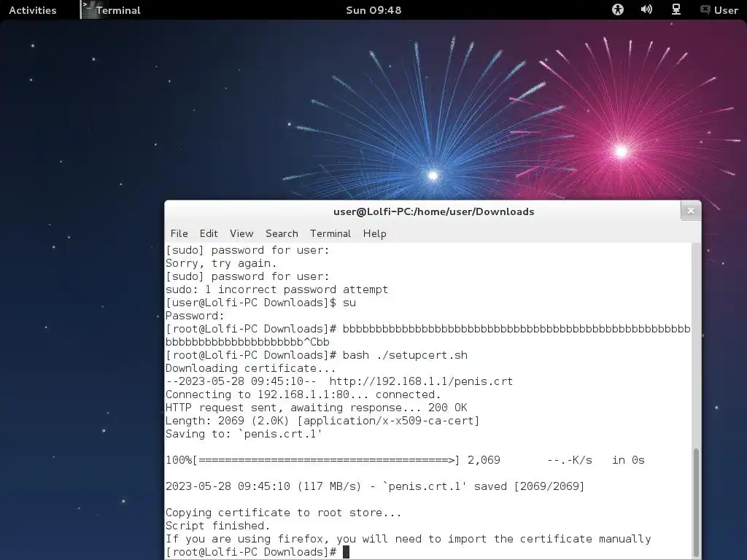Open the network connection icon
The width and height of the screenshot is (747, 560).
[676, 9]
